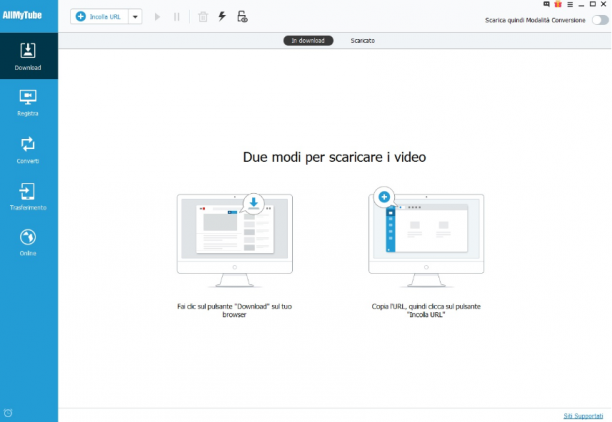The height and width of the screenshot is (422, 612).
Task: Maximize the AllMyTube window
Action: pyautogui.click(x=592, y=4)
